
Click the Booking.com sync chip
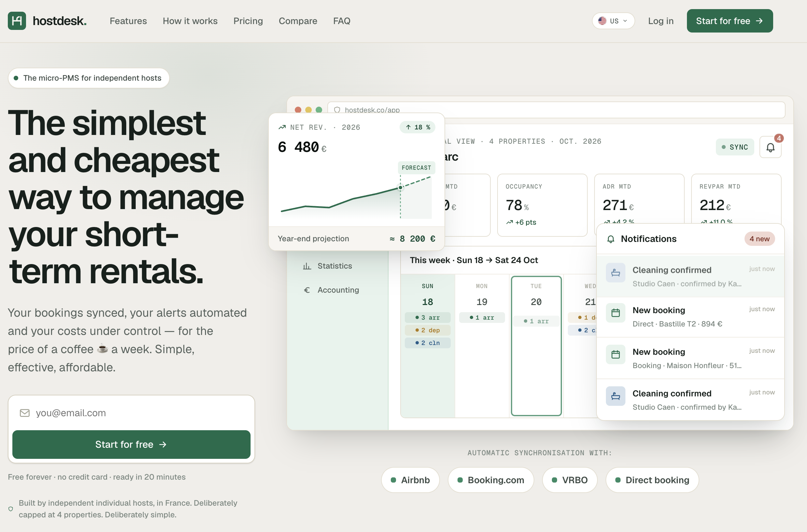click(x=491, y=480)
